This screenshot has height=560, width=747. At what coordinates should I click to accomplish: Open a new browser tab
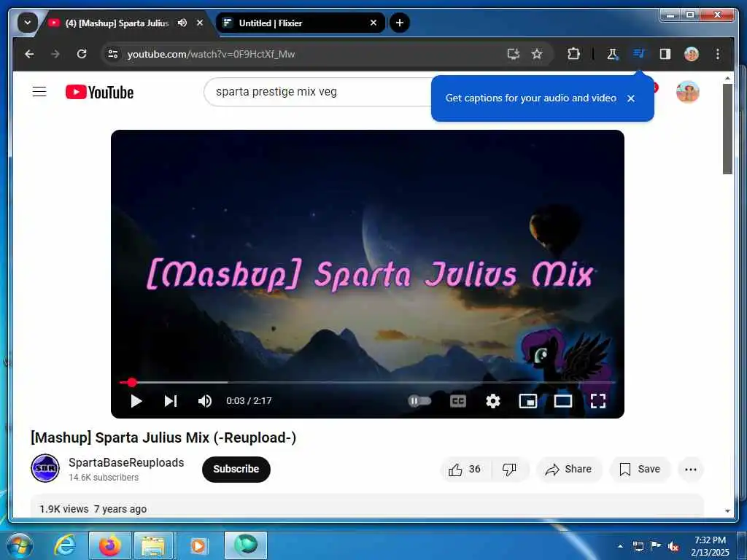[400, 23]
